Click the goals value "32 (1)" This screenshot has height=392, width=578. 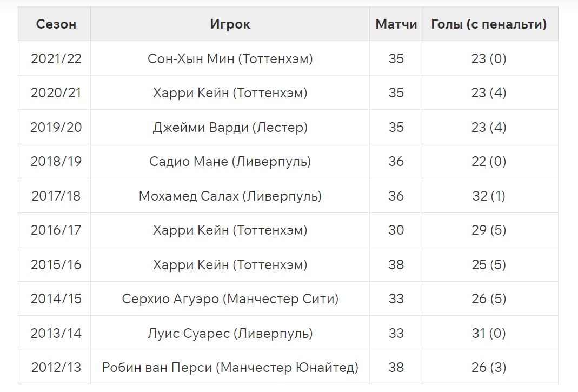(x=489, y=196)
